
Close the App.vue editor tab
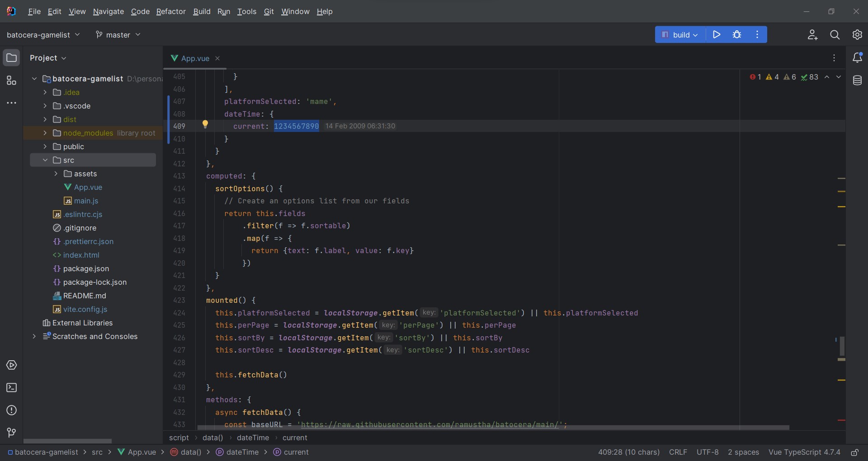217,58
